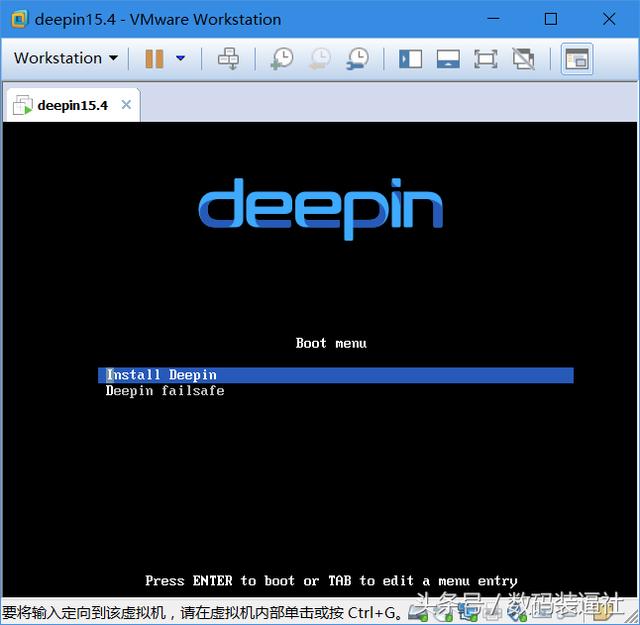Click the hard disk status icon after Ctrl+G text
The width and height of the screenshot is (640, 625).
417,612
